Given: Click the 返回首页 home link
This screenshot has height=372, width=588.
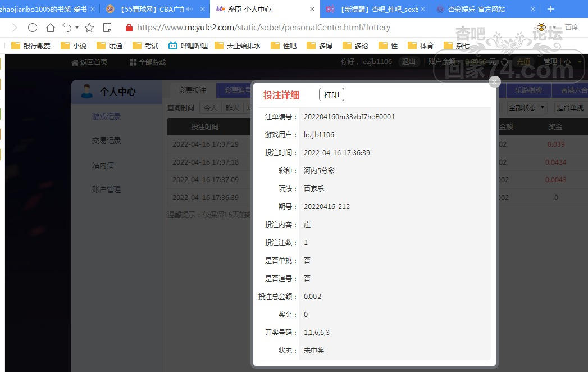Looking at the screenshot, I should 89,62.
